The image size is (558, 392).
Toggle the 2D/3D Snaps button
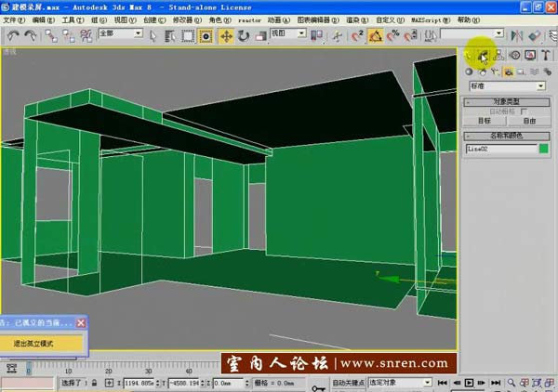357,36
